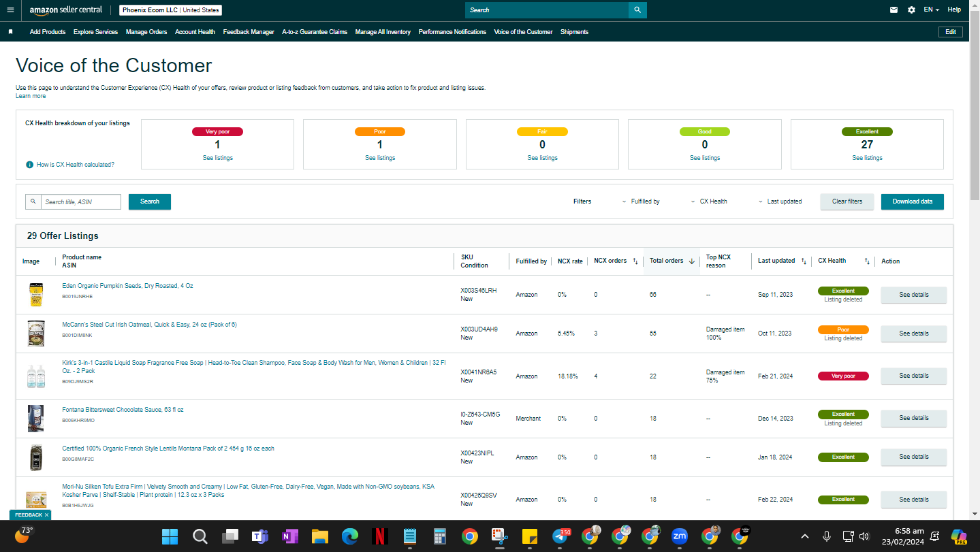Open Fontana Bittersweet Chocolate Sauce listing link
The image size is (980, 552).
(123, 410)
